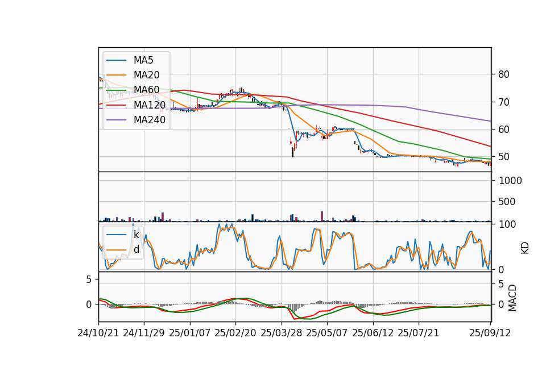Click the 25/03/28 date label
546x392 pixels.
[x=282, y=333]
